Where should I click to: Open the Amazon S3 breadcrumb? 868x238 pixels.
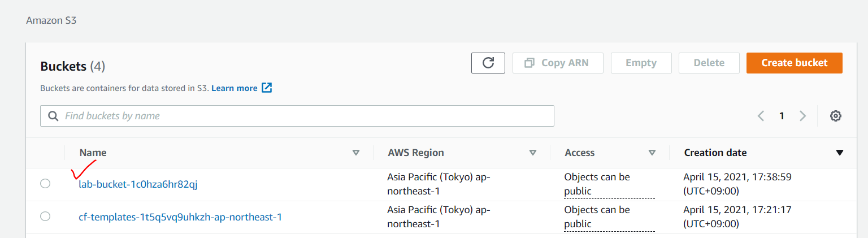point(51,20)
